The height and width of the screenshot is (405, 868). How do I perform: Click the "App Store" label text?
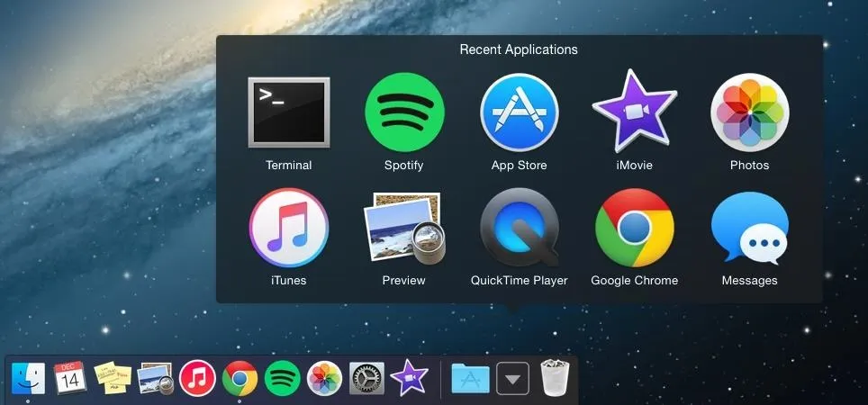coord(520,166)
